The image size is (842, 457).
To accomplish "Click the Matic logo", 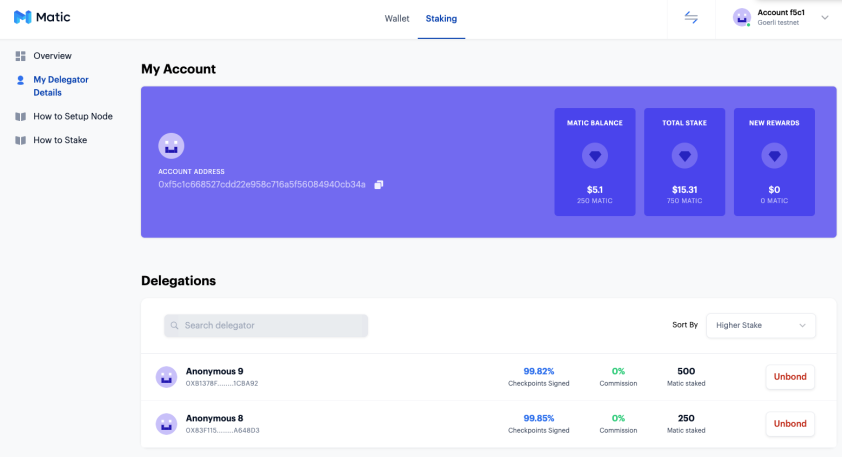I will [x=42, y=17].
